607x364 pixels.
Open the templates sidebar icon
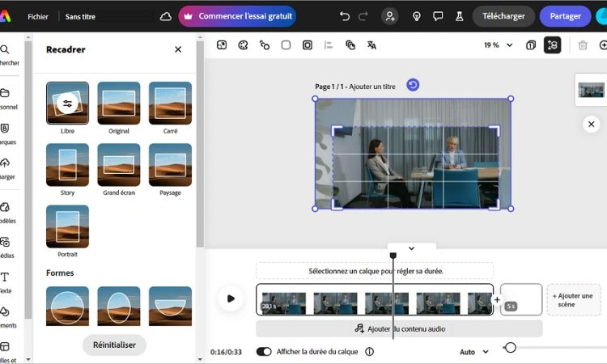pos(5,207)
